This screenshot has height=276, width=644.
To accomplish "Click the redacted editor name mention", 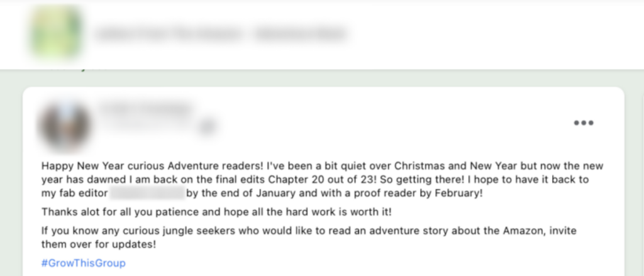I will point(147,193).
